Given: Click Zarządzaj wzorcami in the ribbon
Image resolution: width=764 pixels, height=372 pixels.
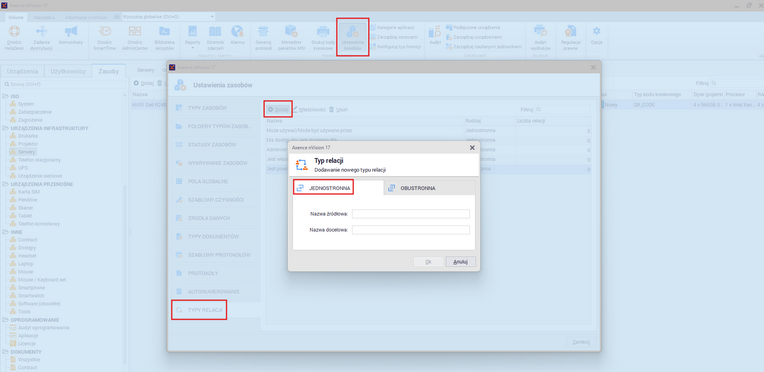Looking at the screenshot, I should 394,37.
